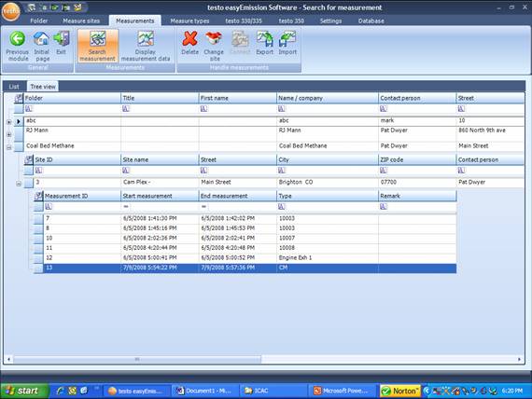This screenshot has width=532, height=399.
Task: Click filter icon under Remark column
Action: coord(384,206)
